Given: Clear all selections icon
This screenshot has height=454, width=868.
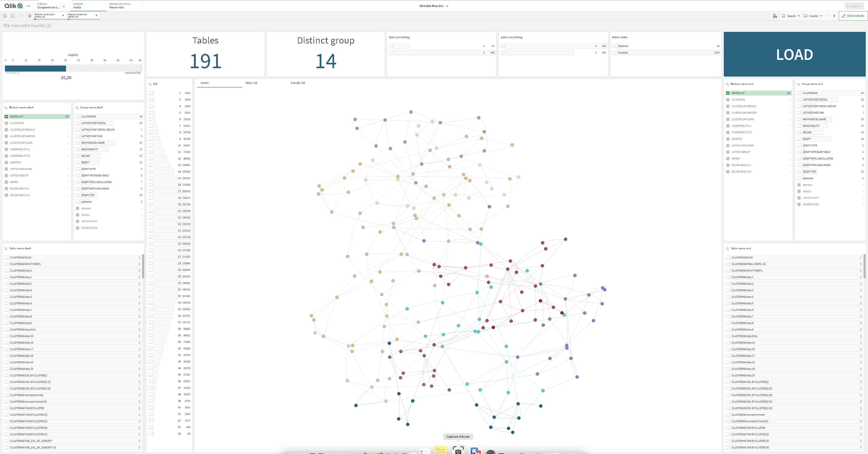Looking at the screenshot, I should pyautogui.click(x=29, y=16).
